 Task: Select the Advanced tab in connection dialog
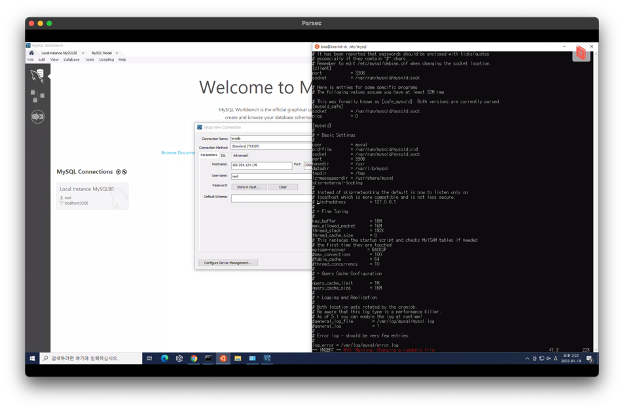(x=240, y=155)
